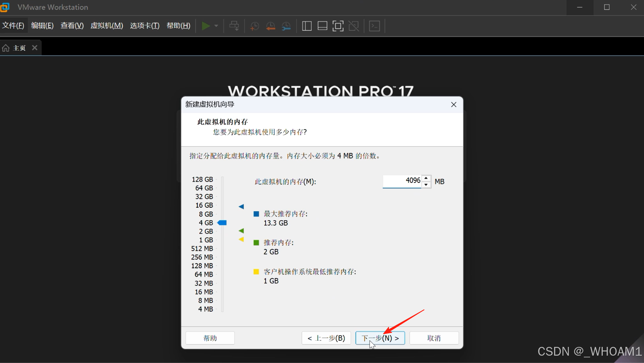Click the blue 最大推荐内存 legend square
644x363 pixels.
point(256,214)
